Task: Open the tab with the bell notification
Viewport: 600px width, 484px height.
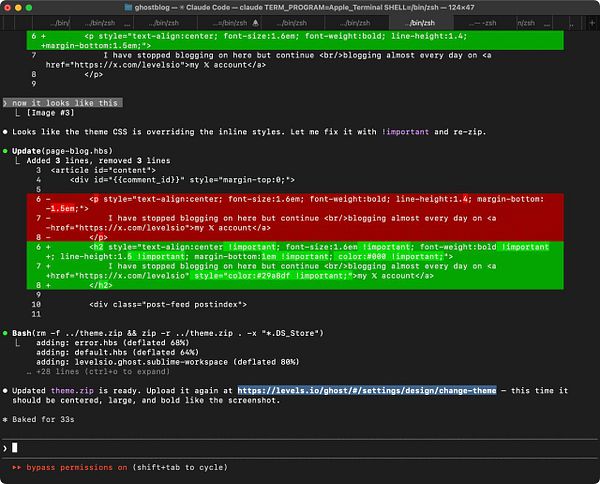Action: pos(230,23)
